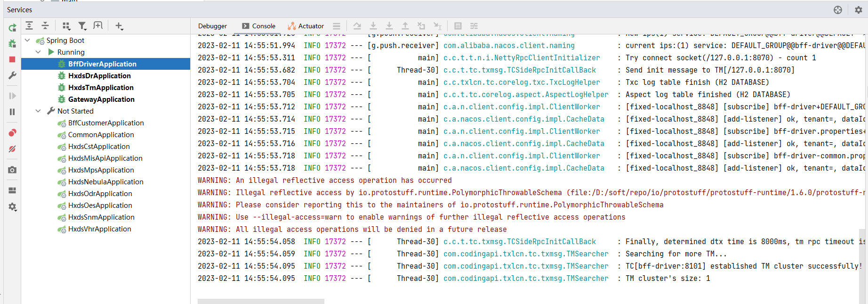
Task: Click the Rerun in Debug mode icon
Action: pos(12,44)
